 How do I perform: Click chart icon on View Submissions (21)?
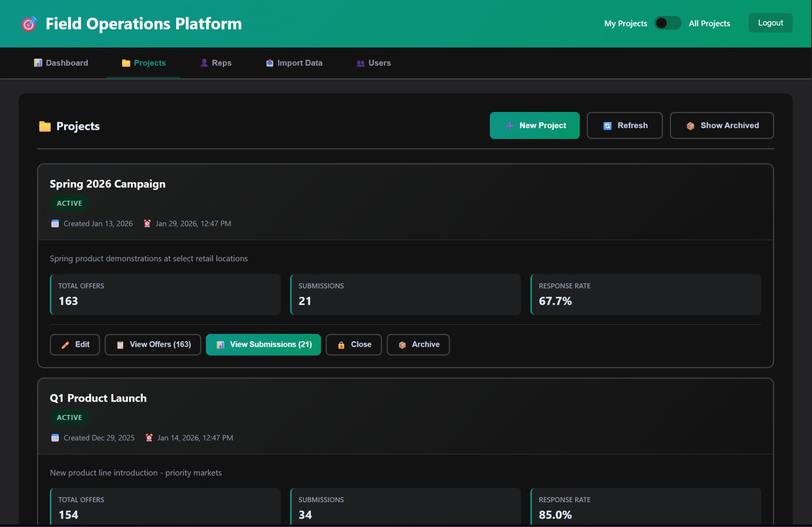[220, 345]
